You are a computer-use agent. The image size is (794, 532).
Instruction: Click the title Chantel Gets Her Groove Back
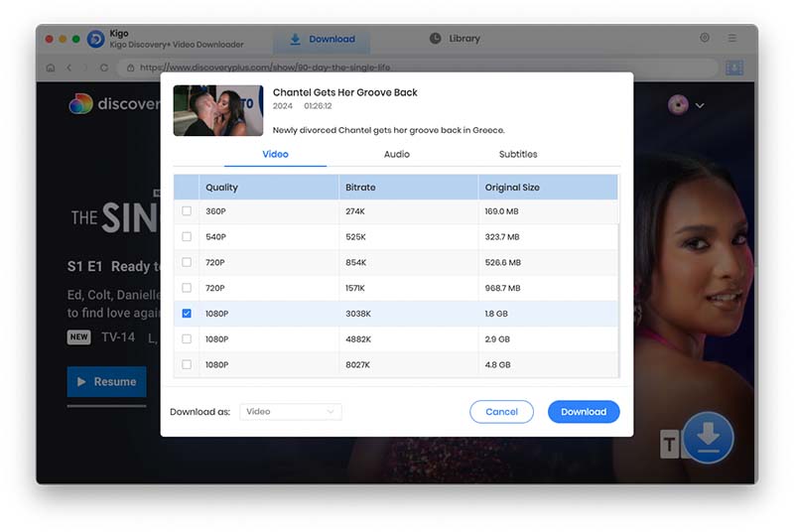point(344,92)
